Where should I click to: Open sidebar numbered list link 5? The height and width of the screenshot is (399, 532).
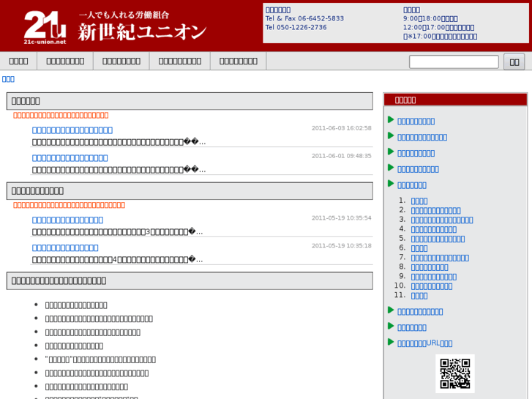coord(438,239)
